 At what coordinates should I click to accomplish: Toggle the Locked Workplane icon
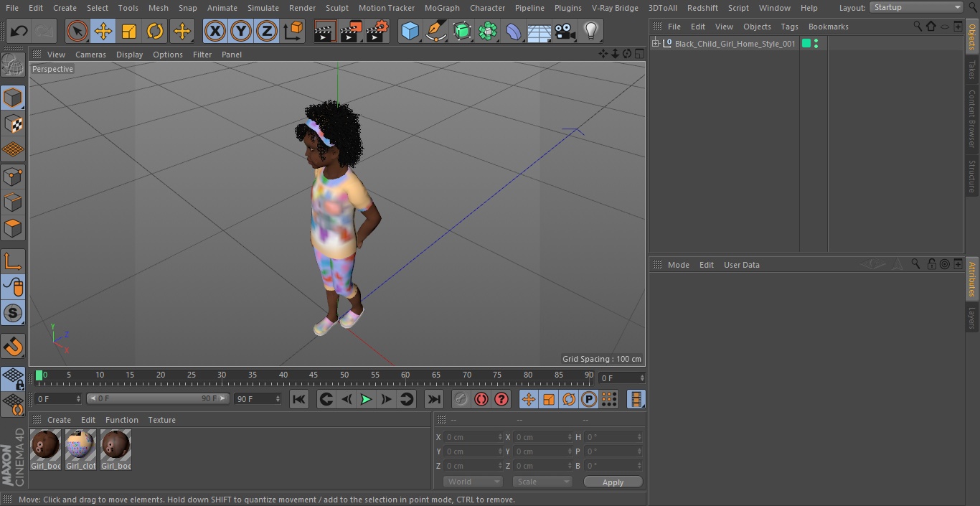point(13,378)
